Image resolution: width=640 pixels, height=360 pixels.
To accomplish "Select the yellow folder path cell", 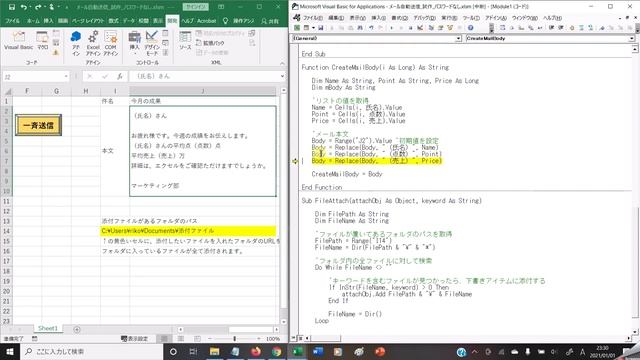I will 189,231.
